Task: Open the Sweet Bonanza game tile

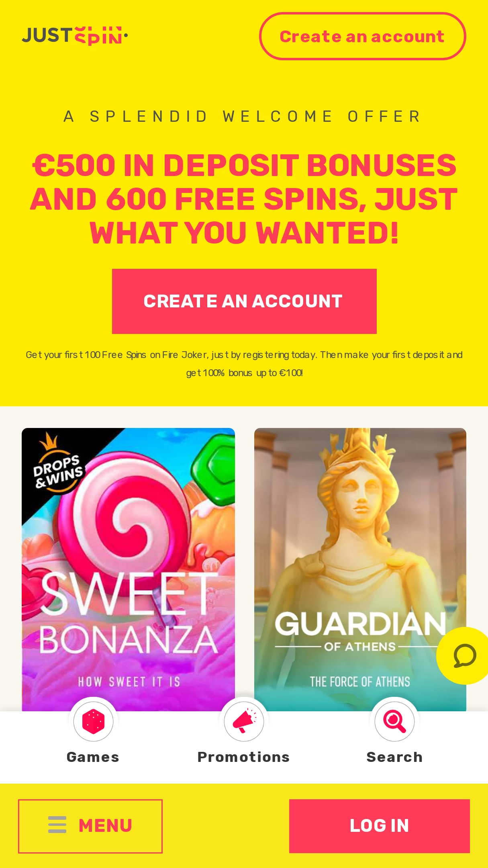Action: [129, 569]
